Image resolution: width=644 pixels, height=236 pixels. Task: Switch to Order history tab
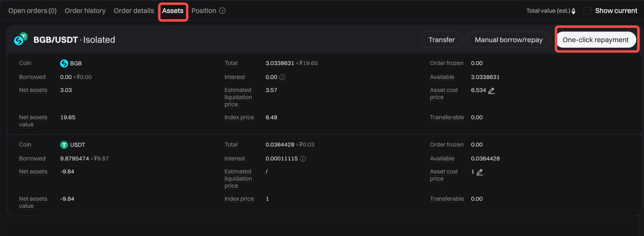tap(85, 11)
